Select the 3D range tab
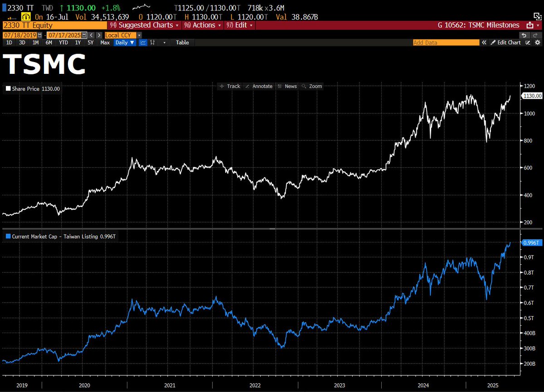Screen dimensions: 544x392 coord(22,42)
